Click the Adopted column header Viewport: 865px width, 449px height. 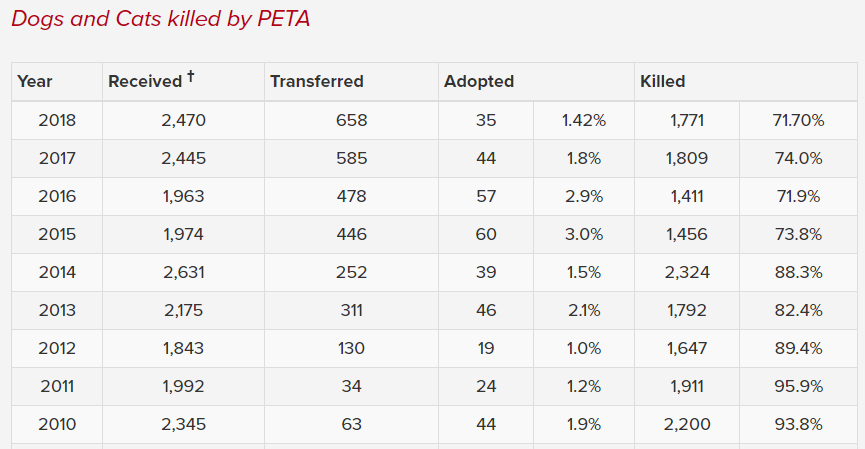479,82
